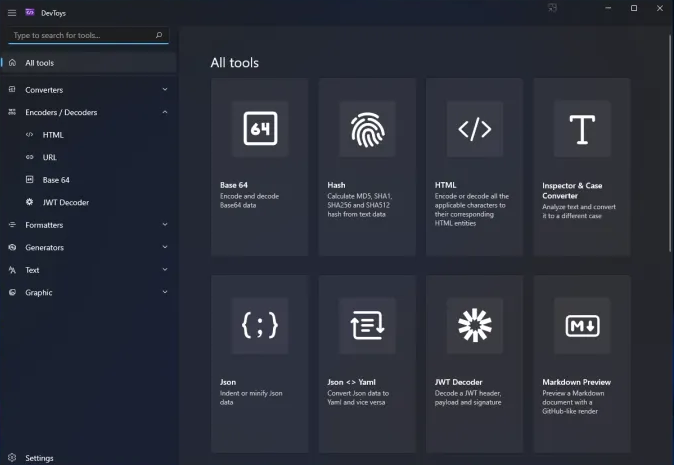Screen dimensions: 674x465
Task: Minimize the DevToys window
Action: pyautogui.click(x=608, y=8)
